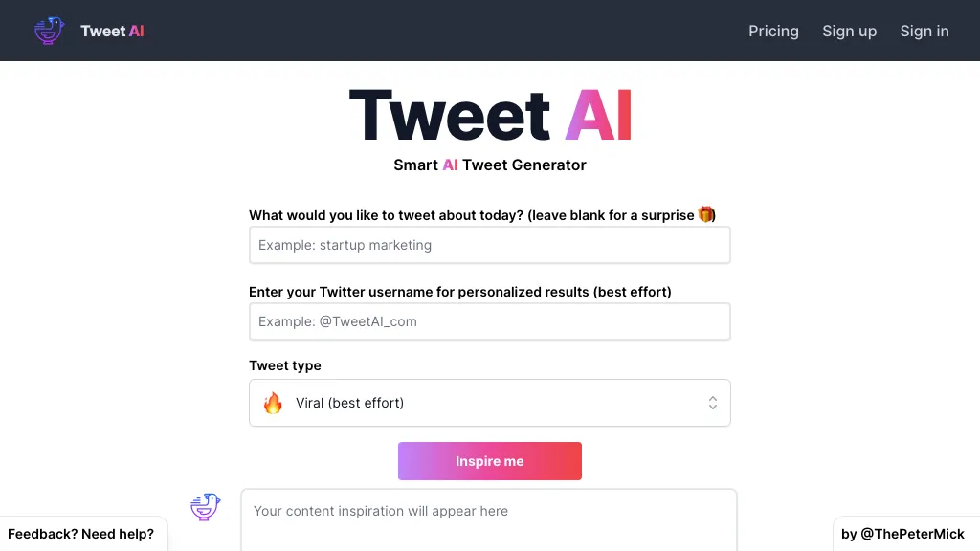Select Sign in from the top navigation
The width and height of the screenshot is (980, 551).
(x=924, y=31)
